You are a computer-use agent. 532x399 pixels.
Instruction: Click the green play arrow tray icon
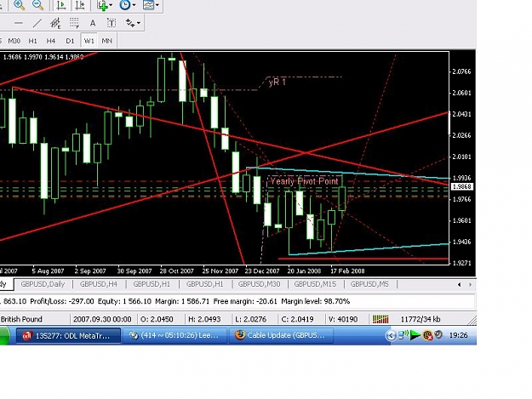click(415, 335)
